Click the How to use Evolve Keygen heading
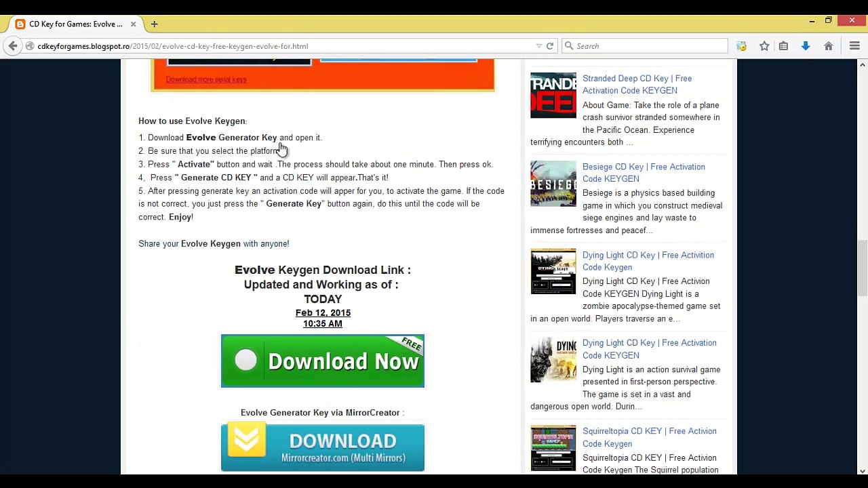 (193, 121)
